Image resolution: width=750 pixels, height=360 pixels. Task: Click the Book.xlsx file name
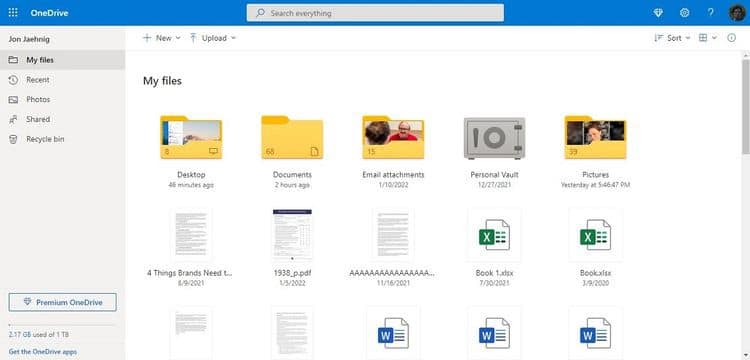(596, 273)
